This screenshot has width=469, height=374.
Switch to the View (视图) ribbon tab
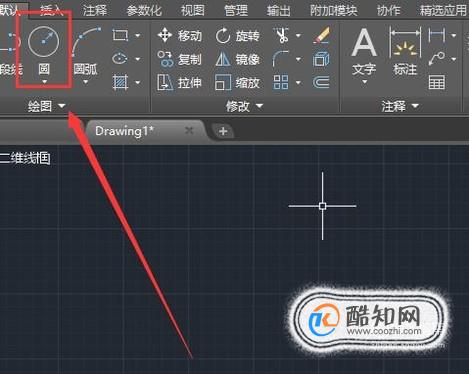pyautogui.click(x=193, y=11)
